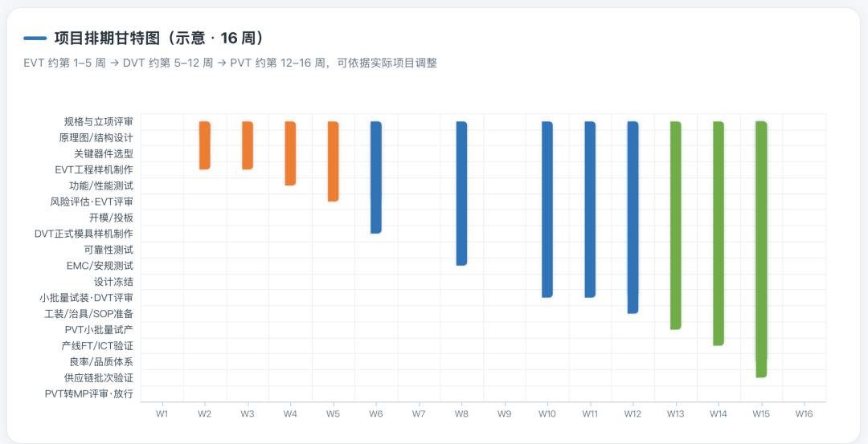Select the green bar above W13
Image resolution: width=868 pixels, height=444 pixels.
[676, 225]
